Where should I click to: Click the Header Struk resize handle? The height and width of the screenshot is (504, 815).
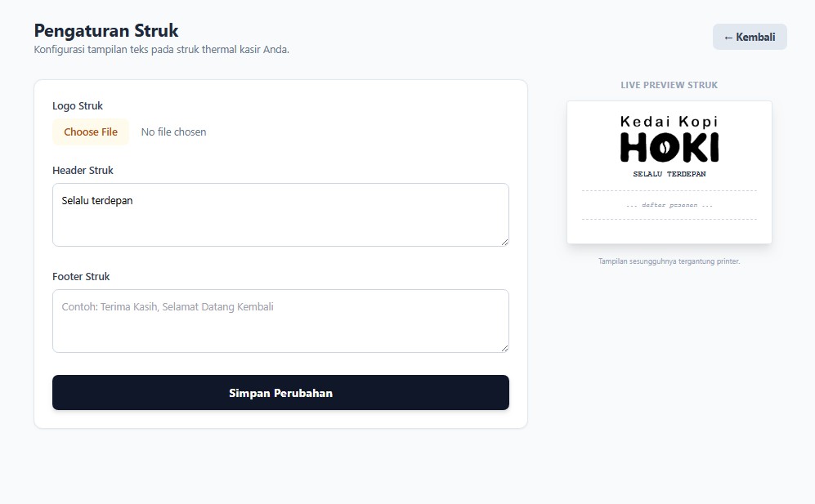(x=504, y=242)
